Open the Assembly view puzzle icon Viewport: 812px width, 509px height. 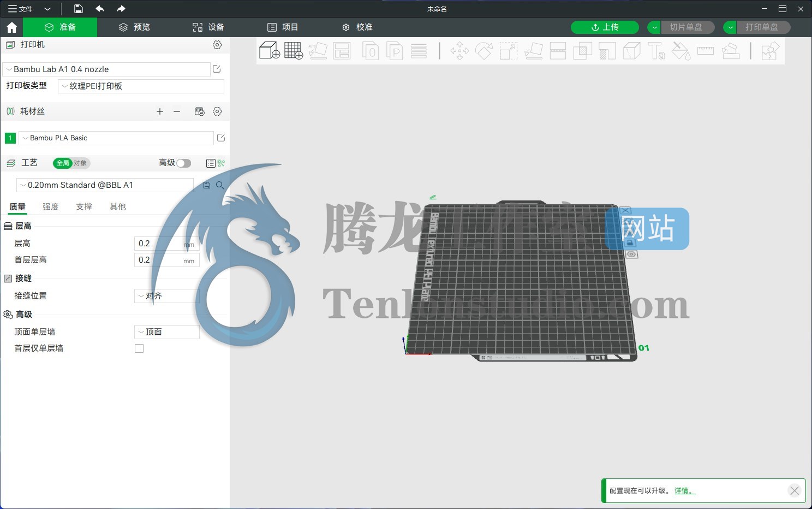pyautogui.click(x=770, y=51)
